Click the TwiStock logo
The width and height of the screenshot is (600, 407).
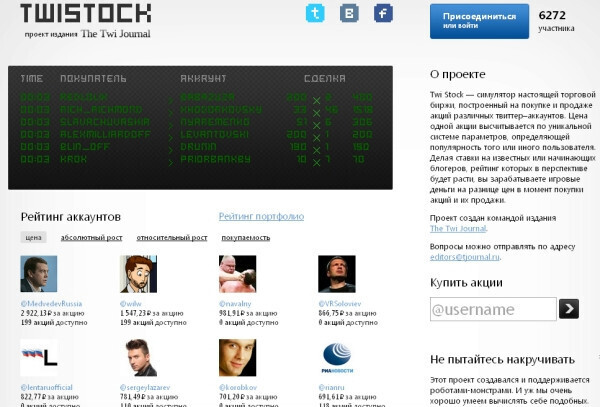[86, 14]
